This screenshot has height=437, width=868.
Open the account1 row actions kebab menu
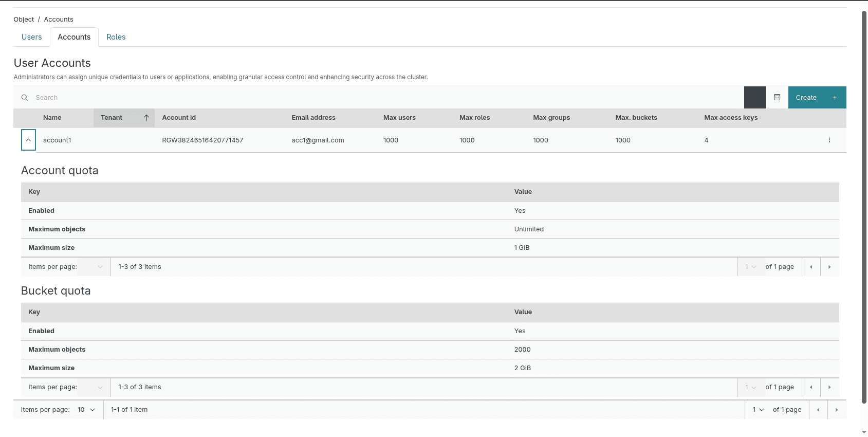[x=829, y=140]
